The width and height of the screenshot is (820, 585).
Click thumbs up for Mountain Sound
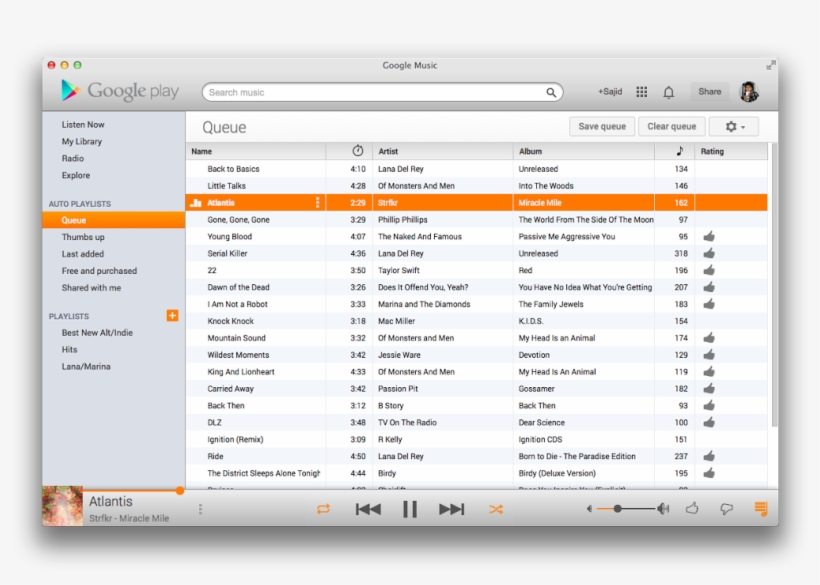click(709, 338)
